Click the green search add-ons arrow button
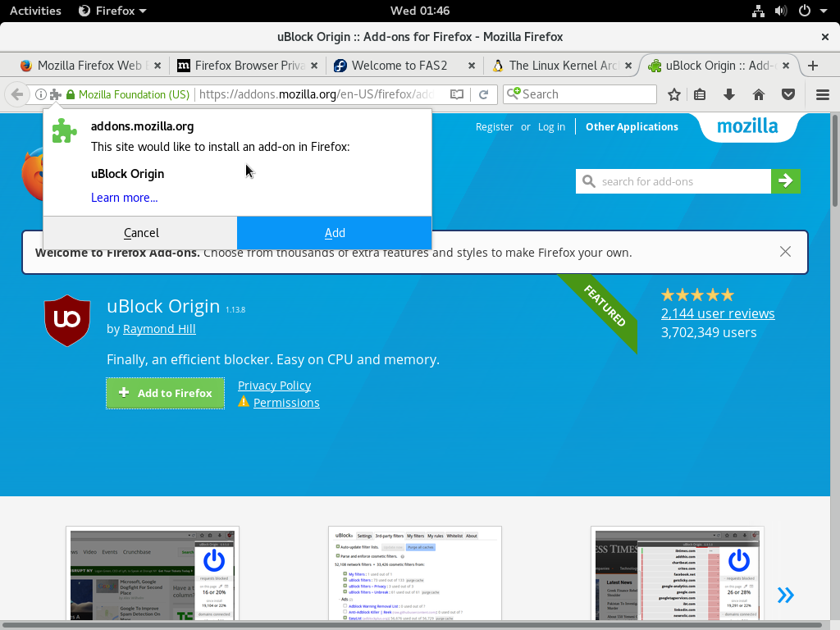Image resolution: width=840 pixels, height=630 pixels. (785, 181)
